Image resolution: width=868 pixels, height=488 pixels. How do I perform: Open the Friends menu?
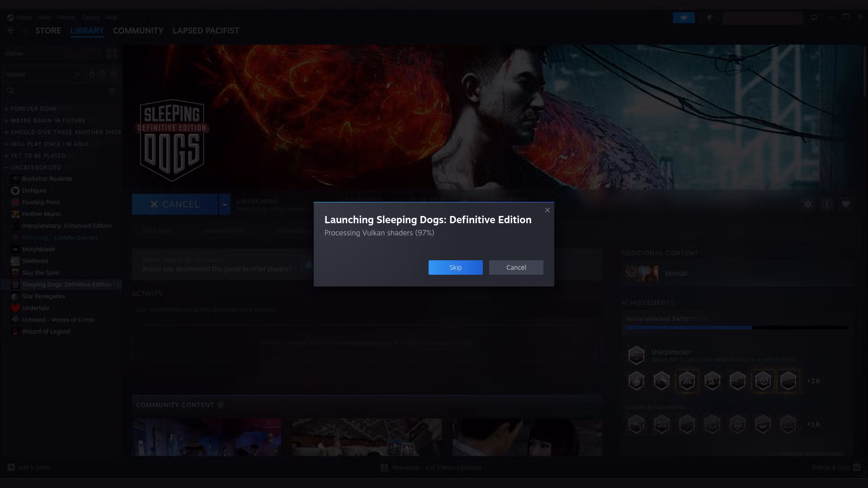click(x=66, y=18)
